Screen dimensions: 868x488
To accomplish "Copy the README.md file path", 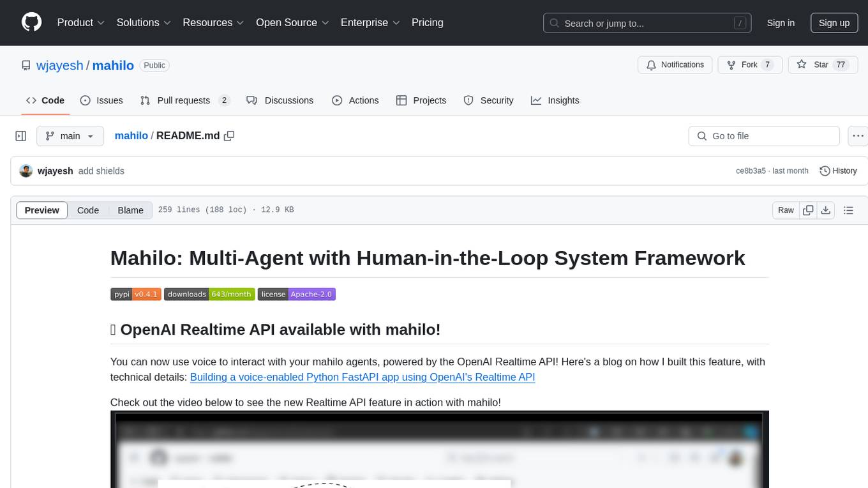I will pos(229,136).
